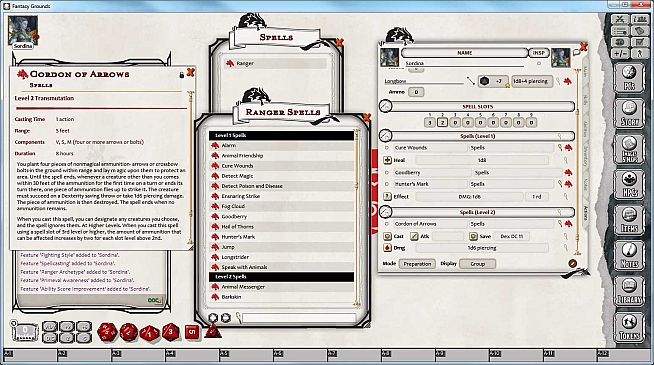This screenshot has height=365, width=654.
Task: Open Cure Wounds red link icon in character sheet
Action: click(x=568, y=148)
